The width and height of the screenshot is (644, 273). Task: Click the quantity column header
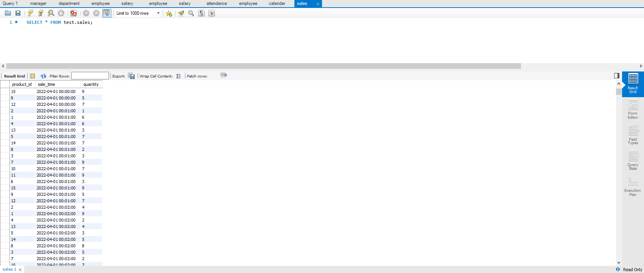(91, 84)
